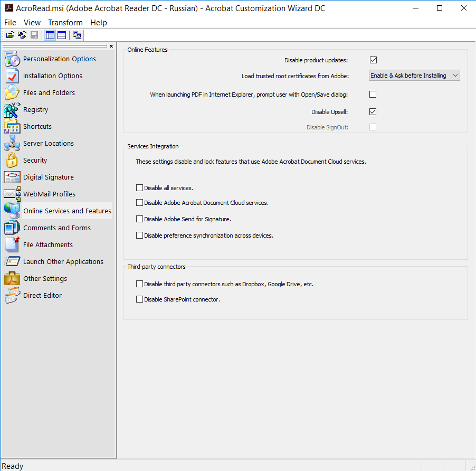This screenshot has width=476, height=471.
Task: Click the Comments and Forms icon
Action: click(x=12, y=228)
